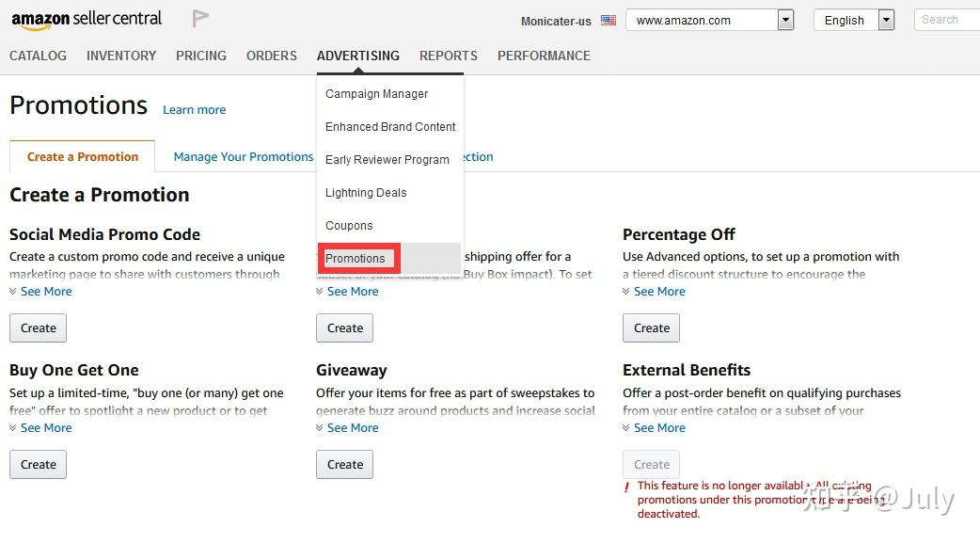Choose Lightning Deals in the dropdown menu
The width and height of the screenshot is (980, 543).
(x=366, y=193)
